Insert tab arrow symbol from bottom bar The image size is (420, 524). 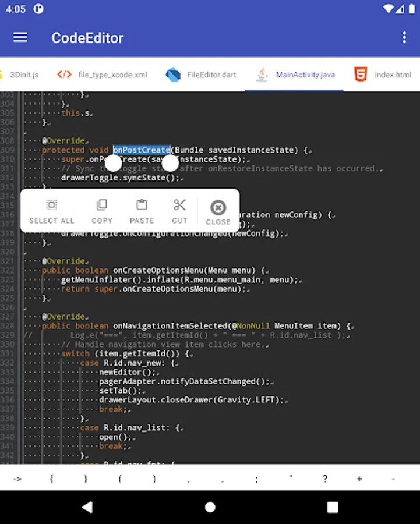[17, 479]
